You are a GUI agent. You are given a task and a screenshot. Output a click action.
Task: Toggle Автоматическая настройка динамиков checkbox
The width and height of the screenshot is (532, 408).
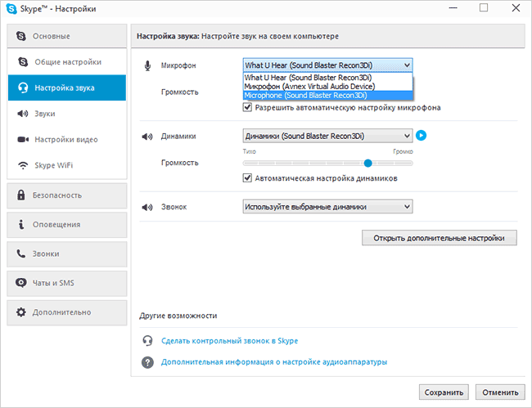point(247,178)
